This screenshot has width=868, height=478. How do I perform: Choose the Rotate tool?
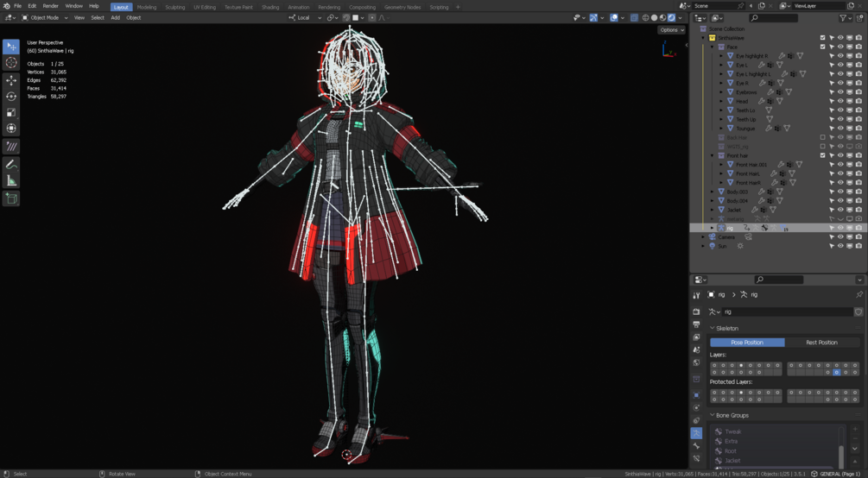coord(11,97)
